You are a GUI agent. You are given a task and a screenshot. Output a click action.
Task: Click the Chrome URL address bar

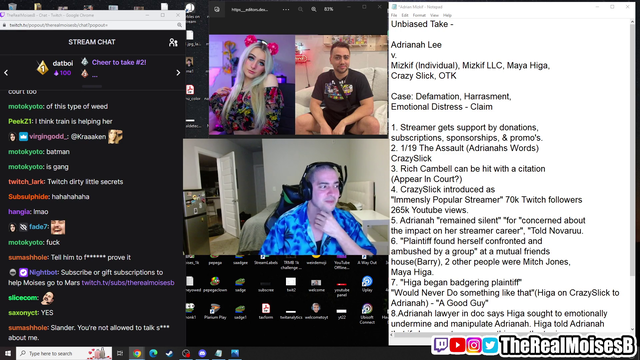point(92,25)
